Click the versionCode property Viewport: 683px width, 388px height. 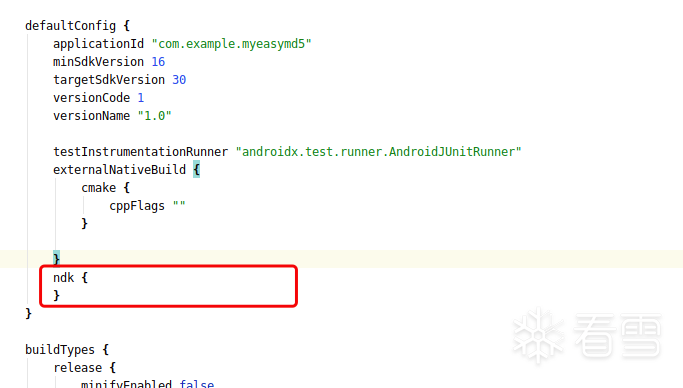click(x=91, y=98)
